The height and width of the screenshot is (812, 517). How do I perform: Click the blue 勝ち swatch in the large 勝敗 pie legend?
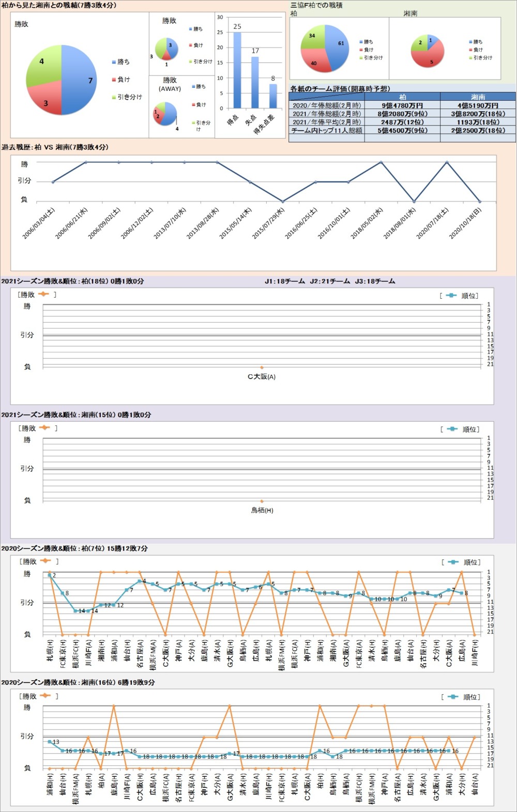[114, 62]
